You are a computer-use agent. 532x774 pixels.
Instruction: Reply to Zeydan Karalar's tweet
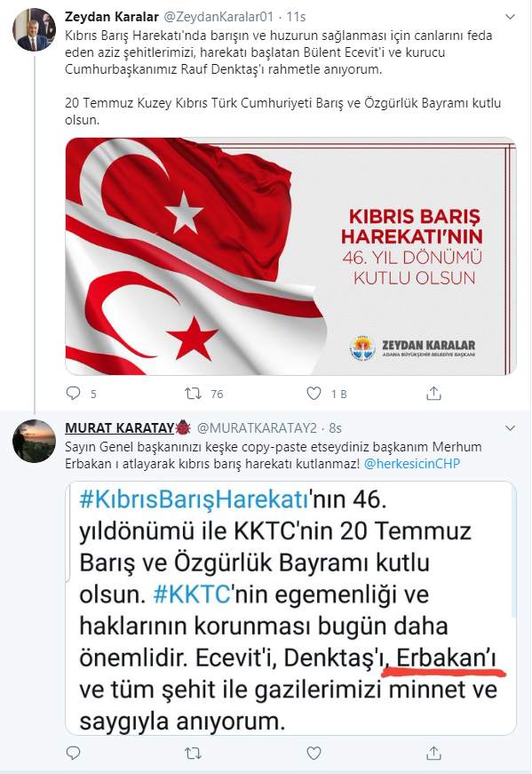click(x=73, y=394)
